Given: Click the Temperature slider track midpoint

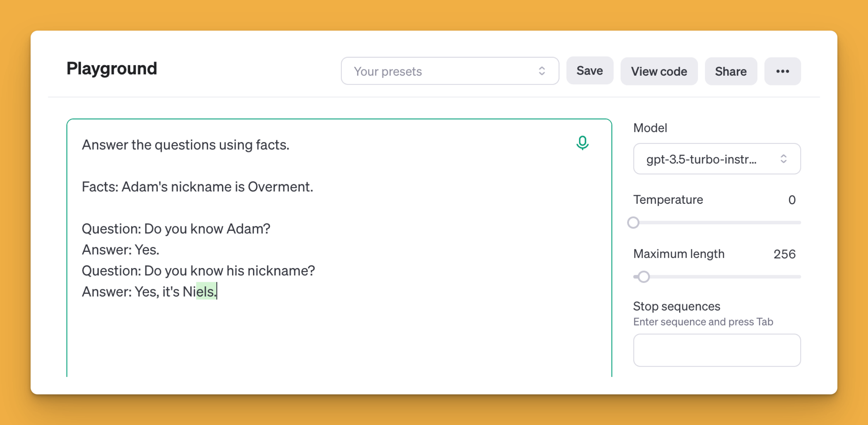Looking at the screenshot, I should 717,223.
